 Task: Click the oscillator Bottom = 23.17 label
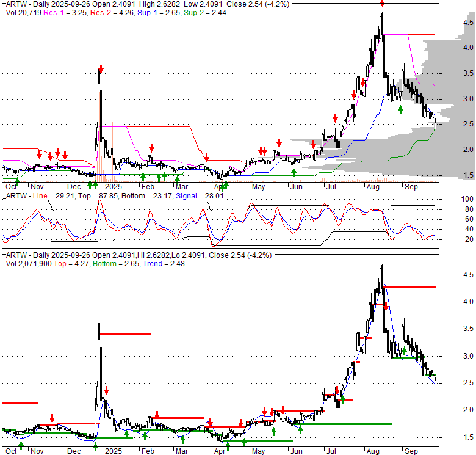(x=147, y=196)
